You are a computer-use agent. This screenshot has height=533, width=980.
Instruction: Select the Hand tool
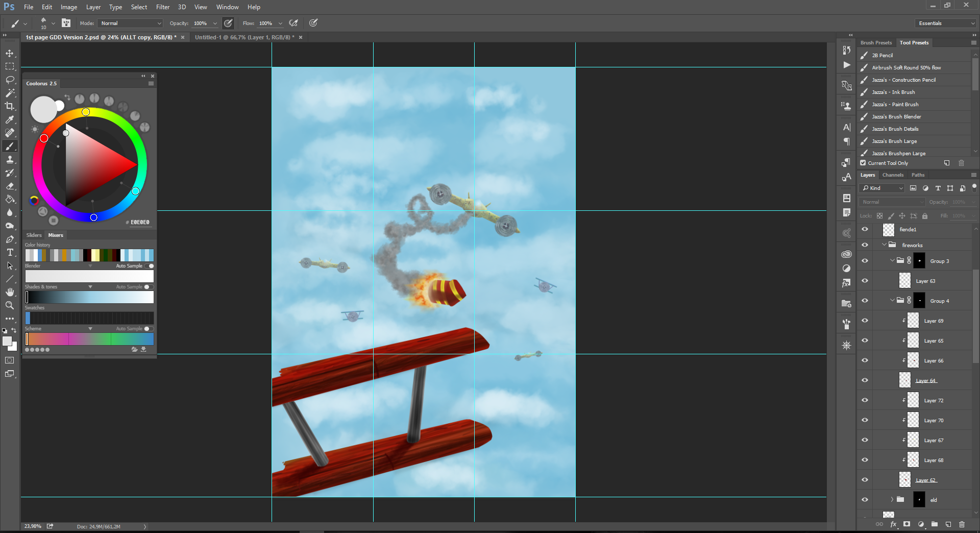10,292
